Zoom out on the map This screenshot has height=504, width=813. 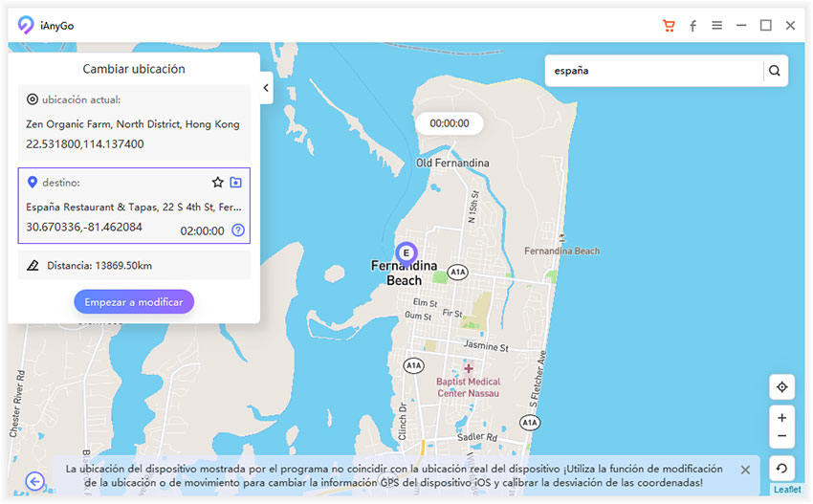pyautogui.click(x=781, y=436)
